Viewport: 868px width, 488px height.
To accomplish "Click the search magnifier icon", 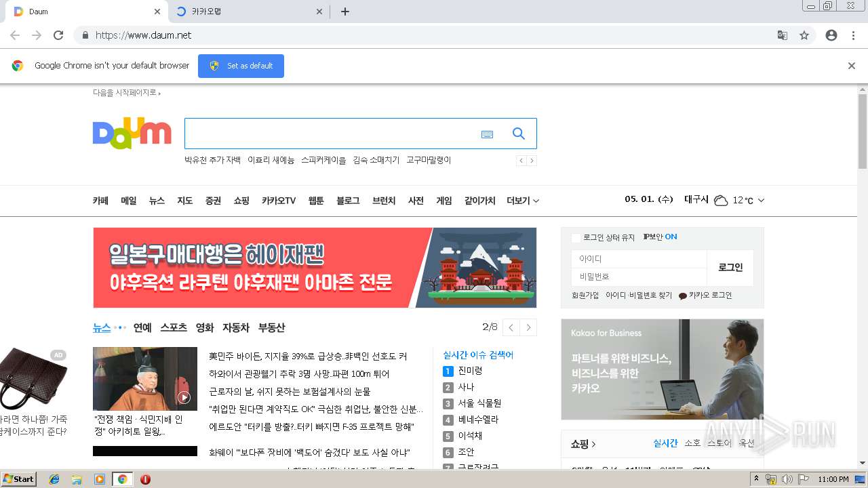I will coord(519,134).
